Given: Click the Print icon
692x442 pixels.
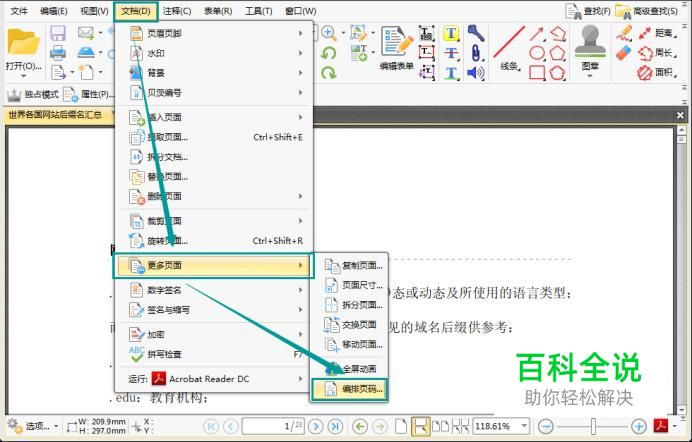Looking at the screenshot, I should click(58, 53).
